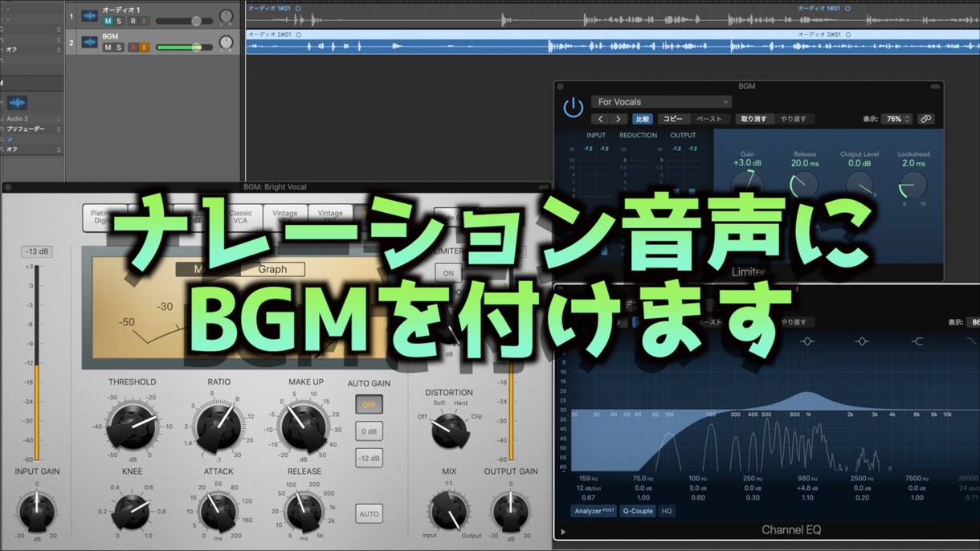Select the Platinum Digital compressor model tab
Viewport: 980px width, 551px height.
point(104,217)
